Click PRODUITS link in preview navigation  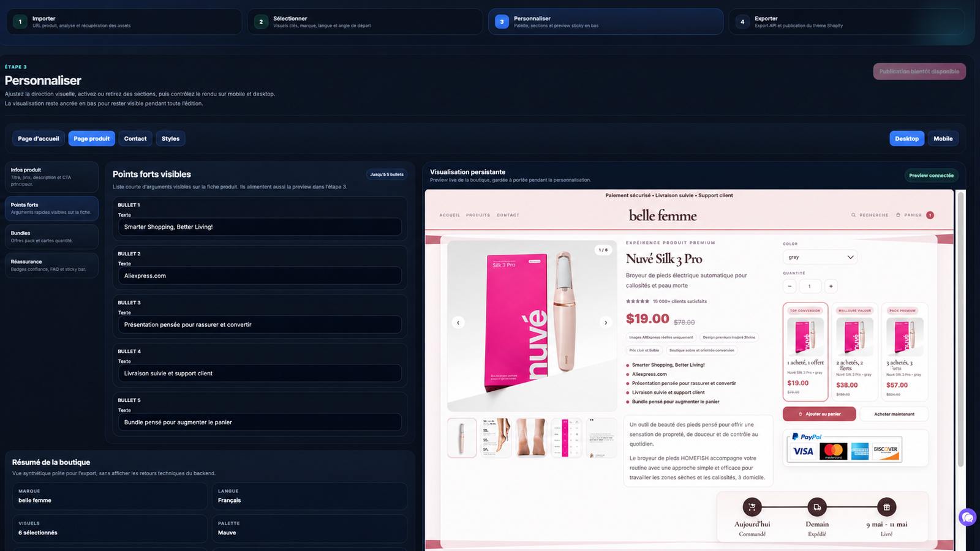point(478,215)
